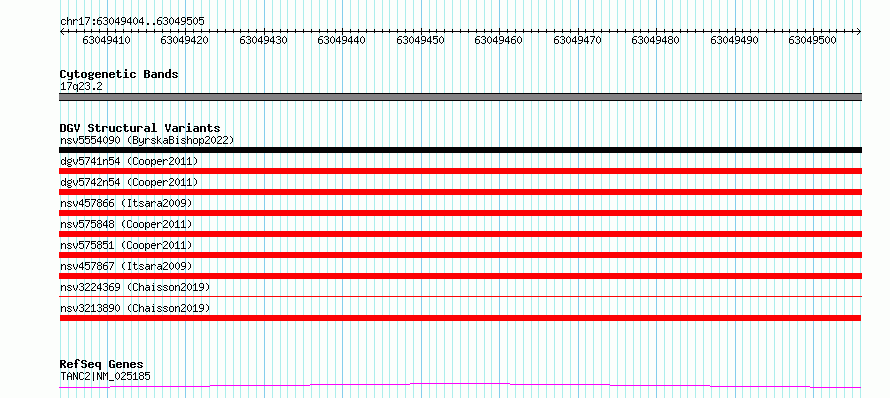Click the RefSeq Genes track title
This screenshot has height=398, width=890.
click(102, 365)
